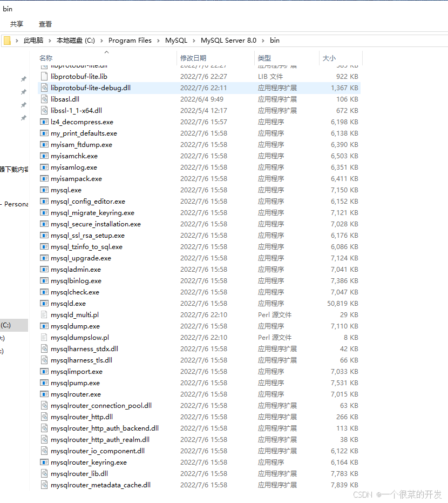Click the bin breadcrumb segment
Viewport: 448px width, 503px height.
coord(275,41)
